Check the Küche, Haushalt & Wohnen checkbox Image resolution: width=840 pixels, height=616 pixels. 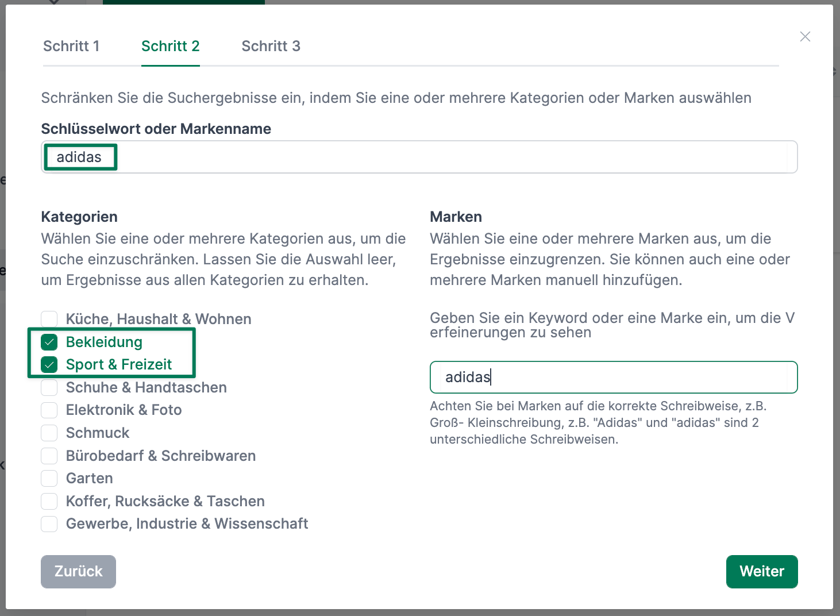tap(49, 319)
